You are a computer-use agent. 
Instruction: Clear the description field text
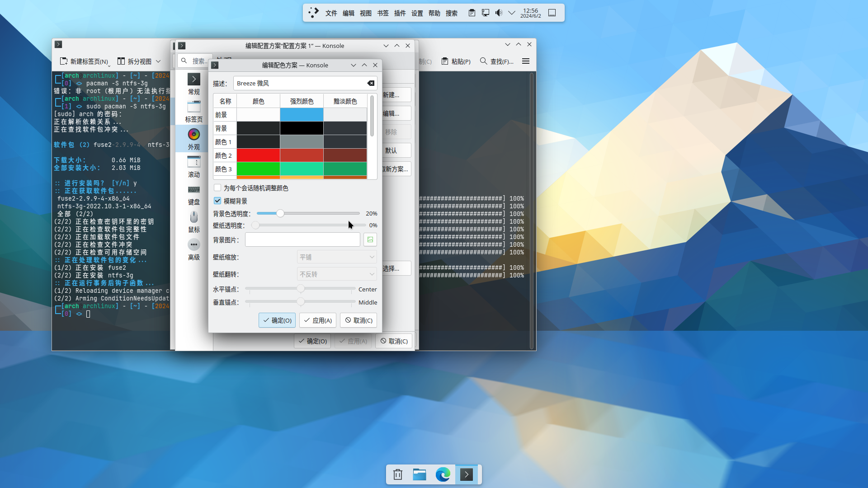(x=371, y=83)
